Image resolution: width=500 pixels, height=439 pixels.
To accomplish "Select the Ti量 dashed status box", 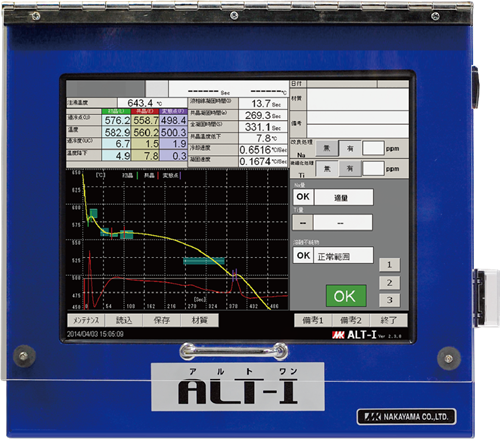I will coord(303,223).
